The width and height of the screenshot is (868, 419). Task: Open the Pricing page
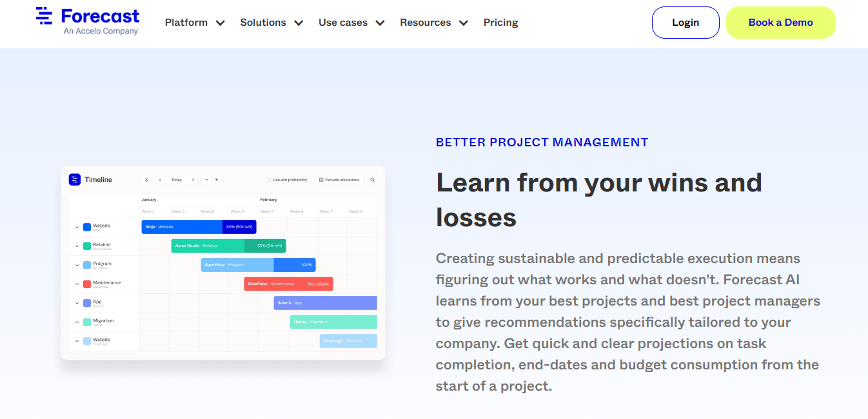(500, 23)
